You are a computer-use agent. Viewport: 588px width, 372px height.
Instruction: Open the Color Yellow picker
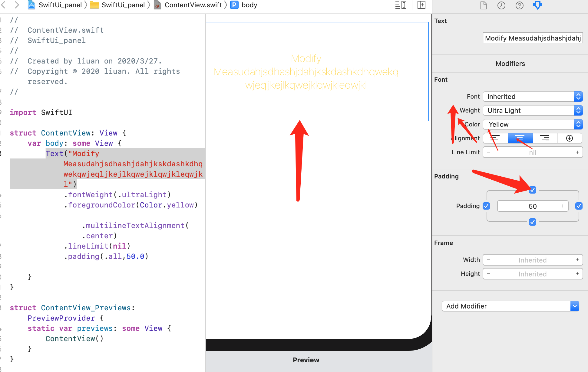(x=532, y=124)
